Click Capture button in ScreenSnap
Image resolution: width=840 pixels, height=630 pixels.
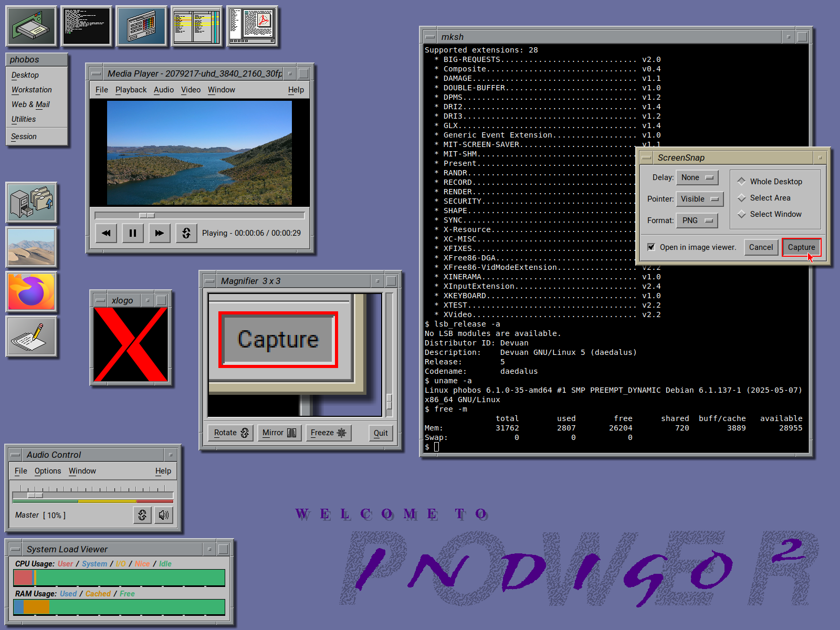(801, 247)
